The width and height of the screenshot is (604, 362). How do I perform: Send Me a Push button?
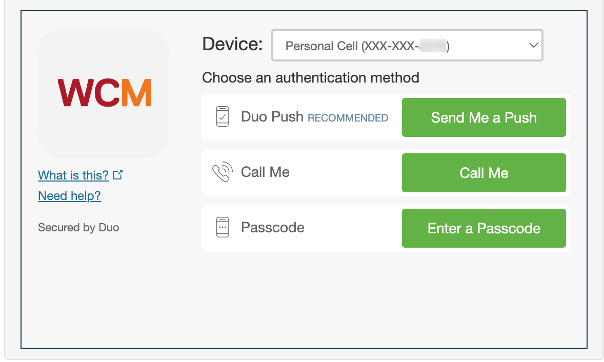point(484,117)
